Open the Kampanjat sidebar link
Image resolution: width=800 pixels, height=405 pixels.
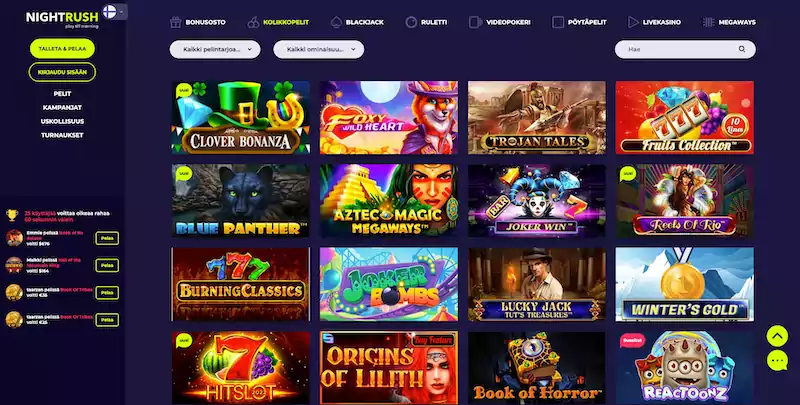pos(62,108)
